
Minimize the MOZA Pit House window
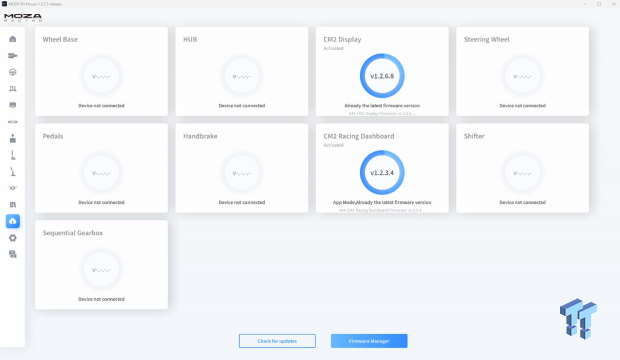pos(584,4)
